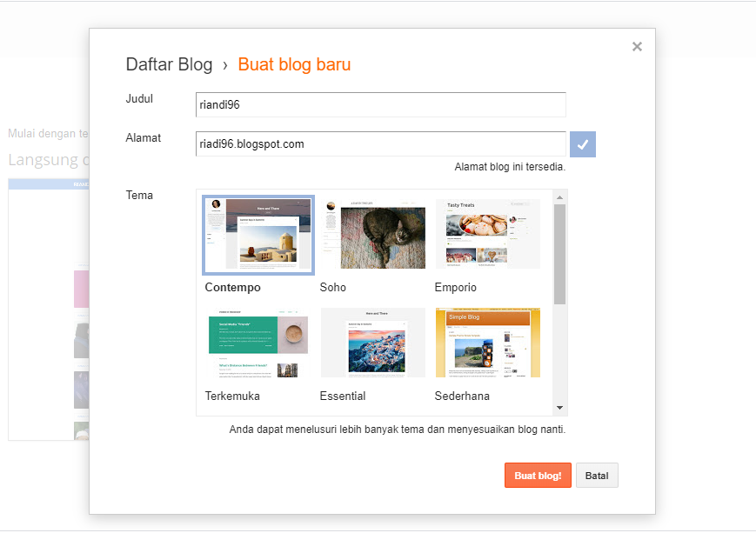Pick the Sederhana theme thumbnail
The image size is (756, 533).
pyautogui.click(x=487, y=343)
